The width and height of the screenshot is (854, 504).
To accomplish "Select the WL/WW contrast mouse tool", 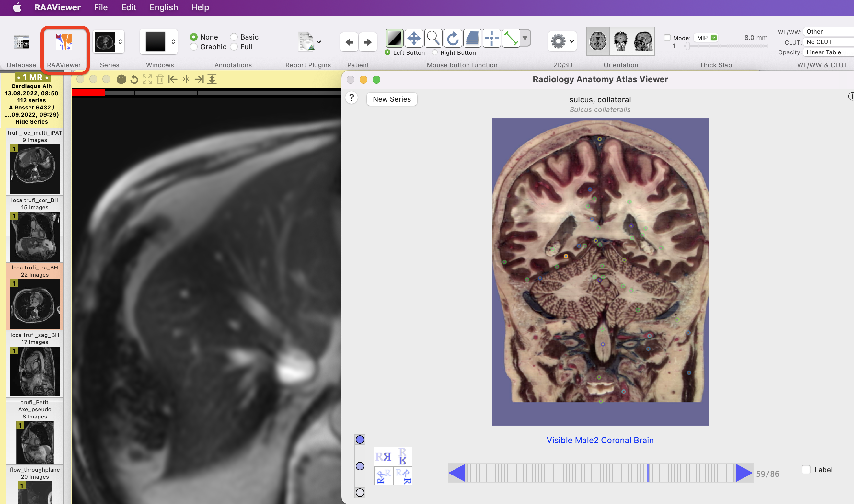I will click(x=394, y=38).
